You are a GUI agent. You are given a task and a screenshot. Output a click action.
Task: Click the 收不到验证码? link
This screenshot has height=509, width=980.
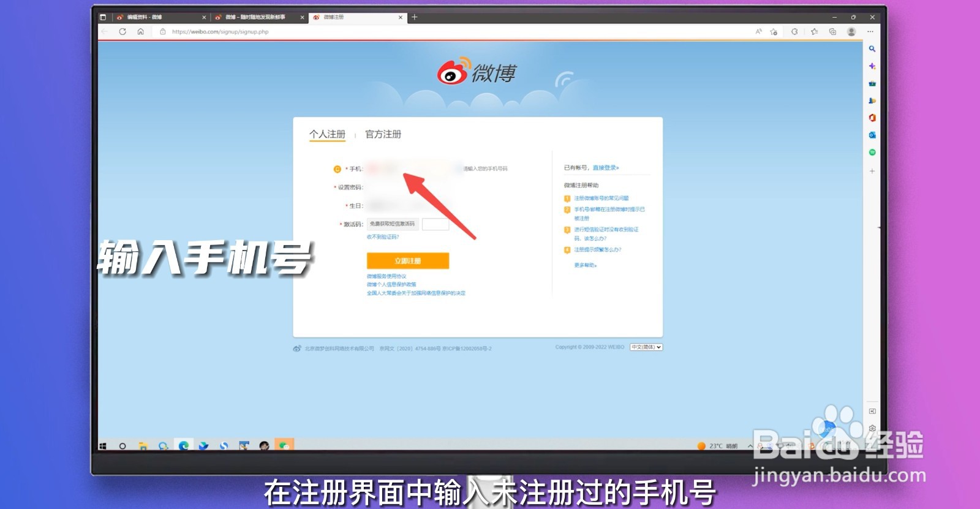pos(383,236)
